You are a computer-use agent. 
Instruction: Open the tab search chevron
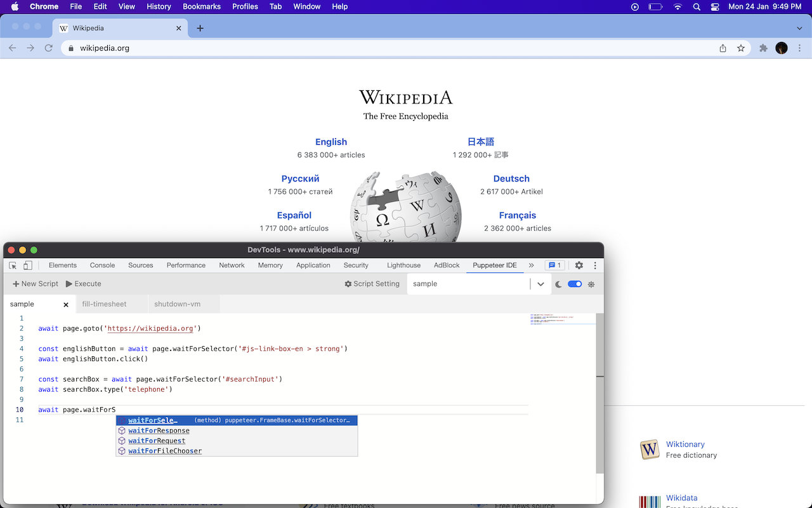point(799,28)
